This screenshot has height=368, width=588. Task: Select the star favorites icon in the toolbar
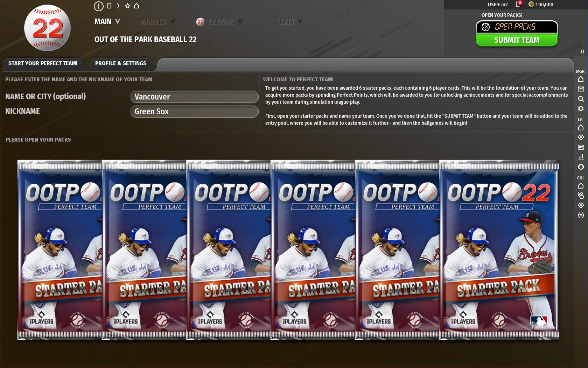[x=127, y=6]
